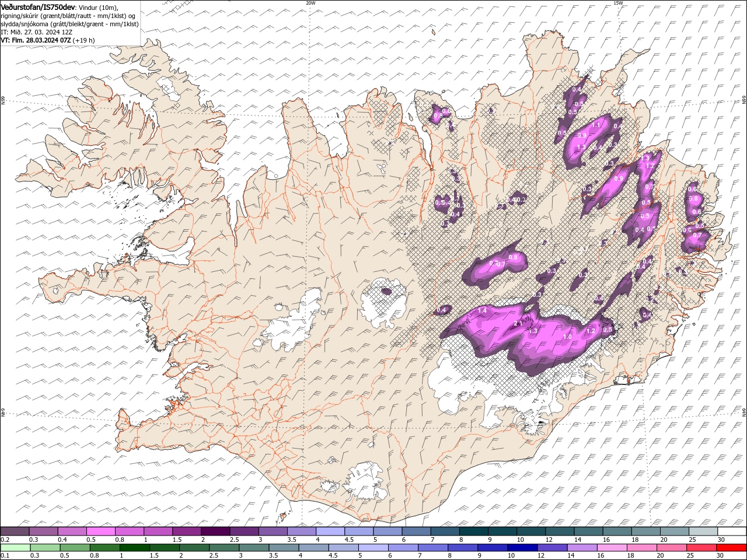
Task: Click the 'rigning/skúrir' legend description line
Action: coord(69,15)
